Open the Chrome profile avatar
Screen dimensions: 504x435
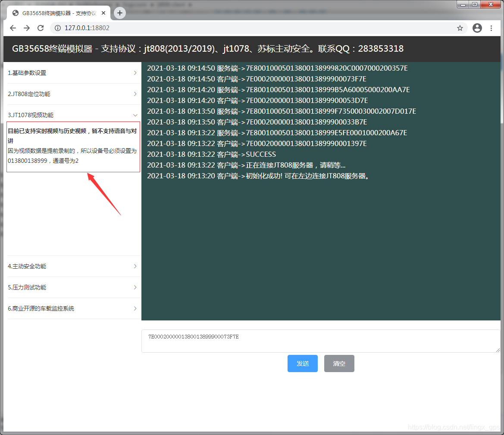pos(477,28)
